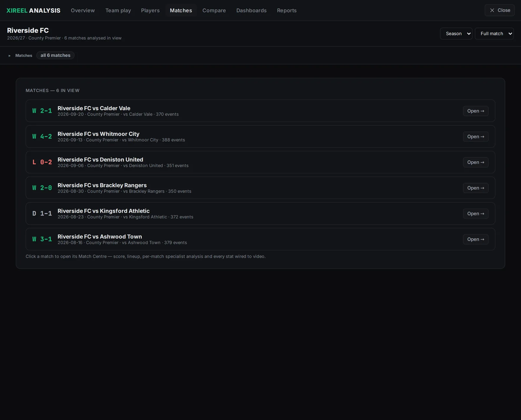Click the 'D 1-1' result score
The height and width of the screenshot is (420, 521).
pos(42,214)
